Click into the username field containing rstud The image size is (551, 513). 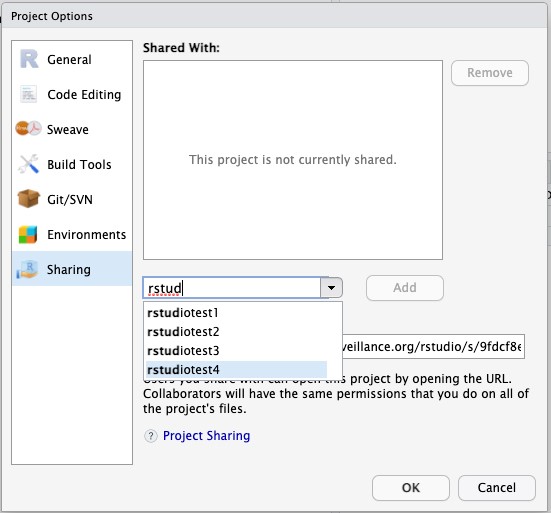point(232,287)
